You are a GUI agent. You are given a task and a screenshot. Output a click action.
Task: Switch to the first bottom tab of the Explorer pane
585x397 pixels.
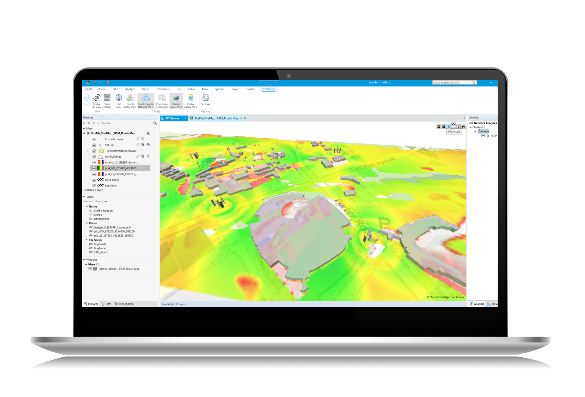coord(91,304)
